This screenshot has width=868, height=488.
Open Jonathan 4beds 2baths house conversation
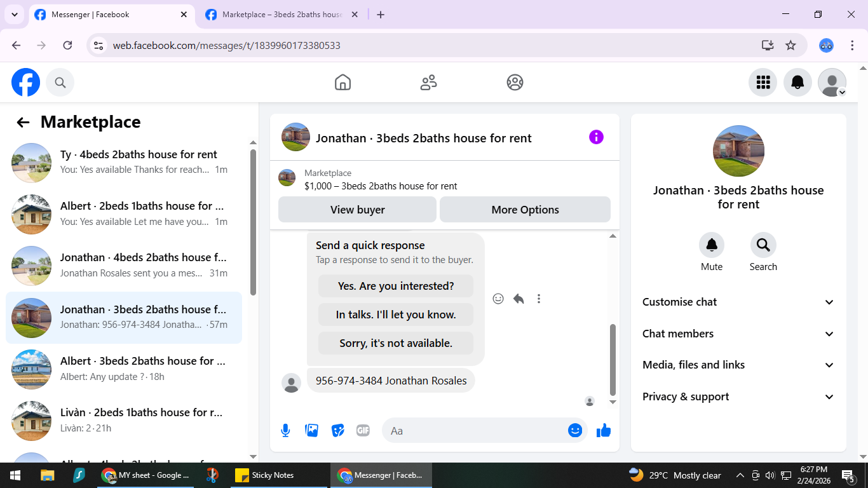click(124, 266)
